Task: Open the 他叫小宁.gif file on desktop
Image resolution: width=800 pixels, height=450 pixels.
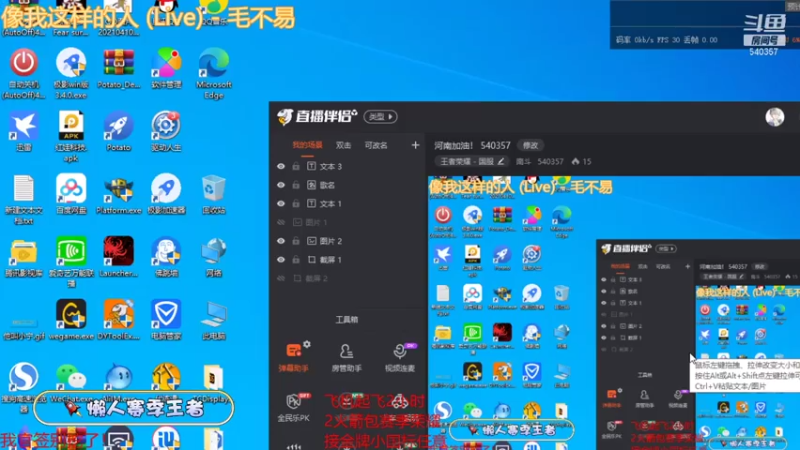Action: click(23, 329)
